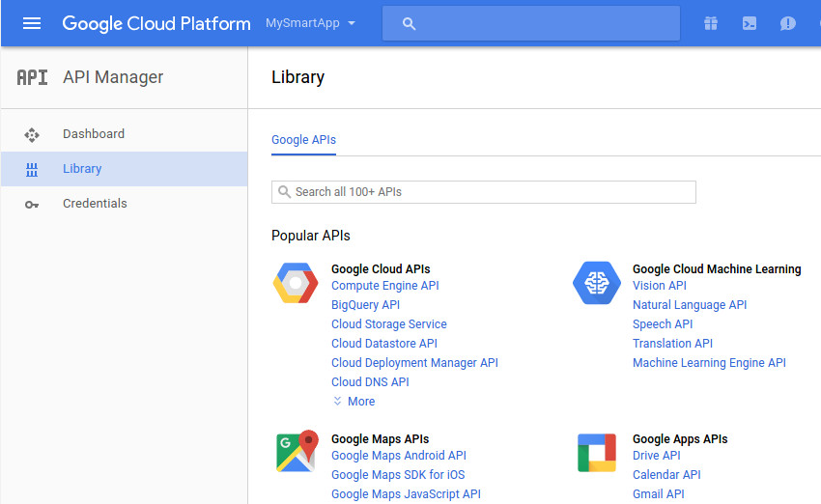Click the Google Cloud APIs heading
The image size is (821, 504).
[381, 269]
